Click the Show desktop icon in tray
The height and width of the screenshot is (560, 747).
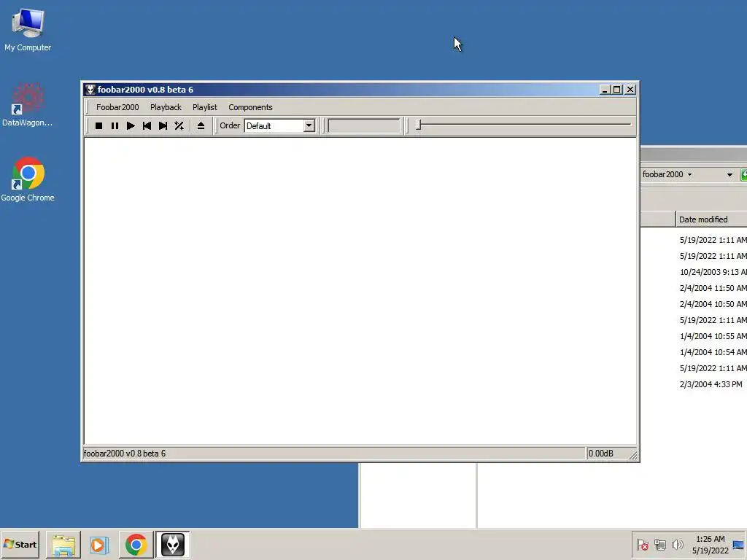(x=739, y=545)
